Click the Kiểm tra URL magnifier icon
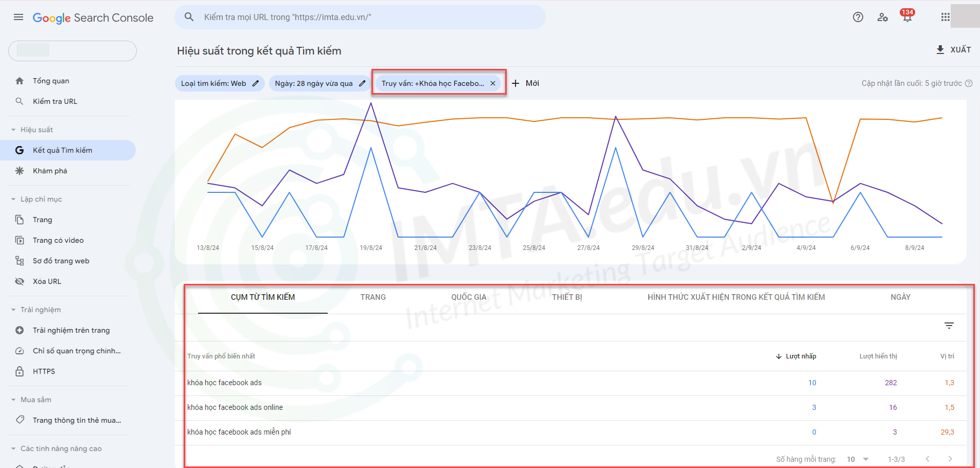 (x=20, y=101)
